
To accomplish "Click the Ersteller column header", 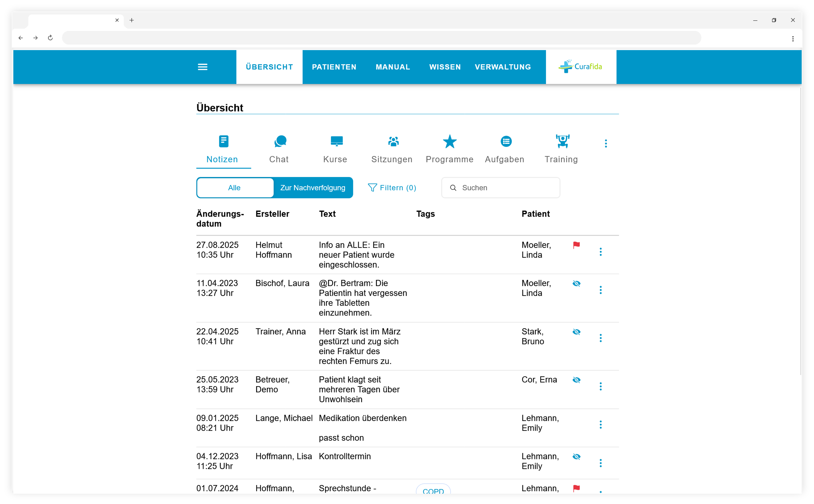I will coord(272,214).
